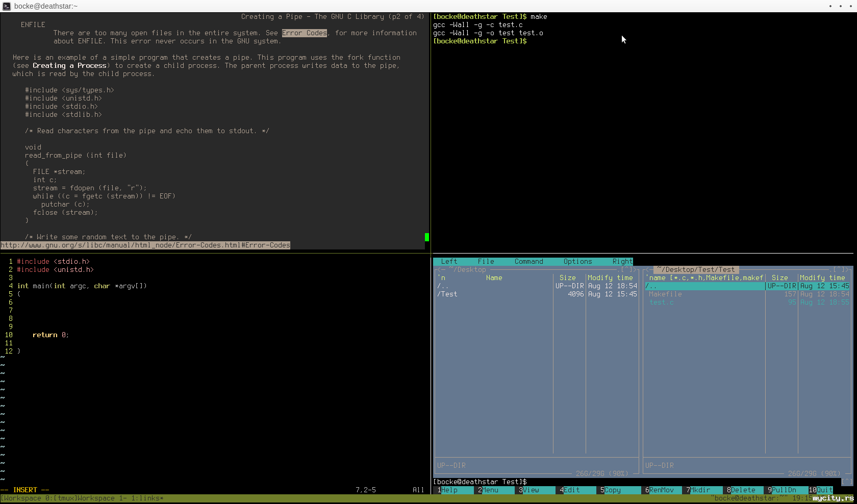
Task: Follow the Creating a Process link
Action: [x=69, y=66]
